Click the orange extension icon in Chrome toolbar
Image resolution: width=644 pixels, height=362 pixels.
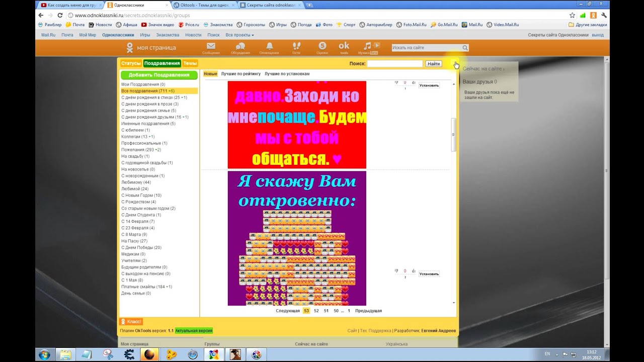coord(594,15)
